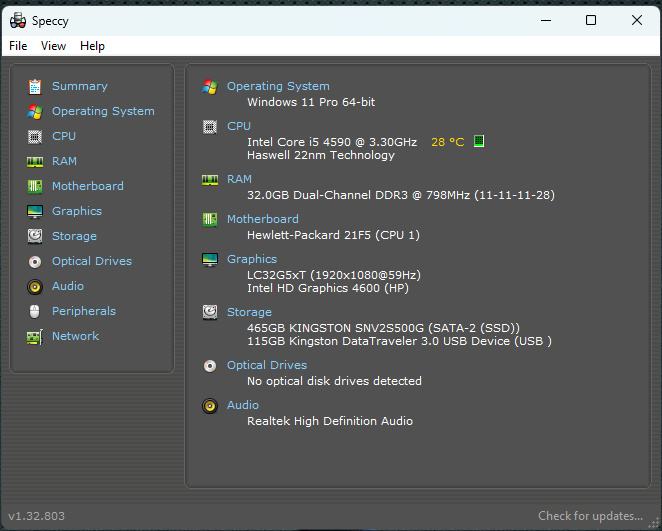Click the Operating System heading link in summary
This screenshot has height=531, width=662.
click(278, 86)
